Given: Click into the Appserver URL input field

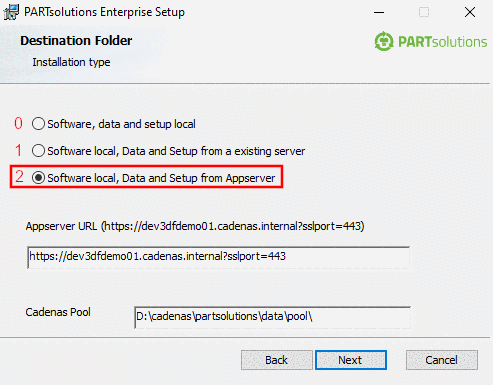Looking at the screenshot, I should tap(218, 257).
